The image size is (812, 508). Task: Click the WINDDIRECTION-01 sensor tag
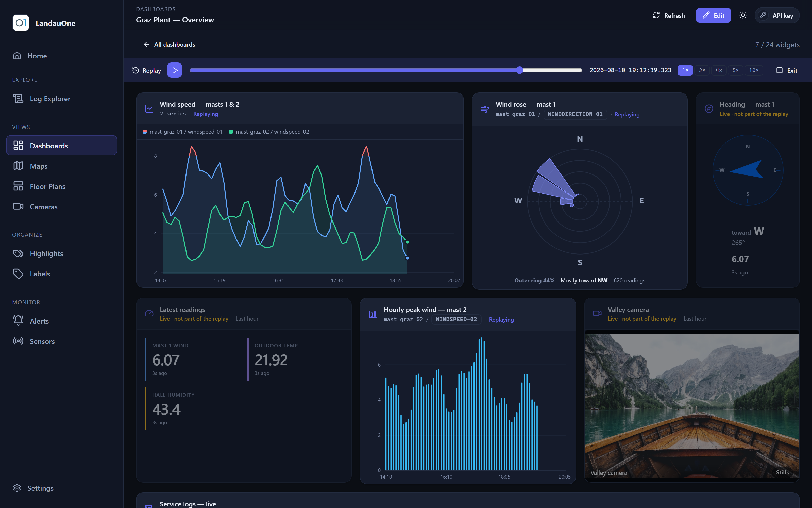click(575, 114)
